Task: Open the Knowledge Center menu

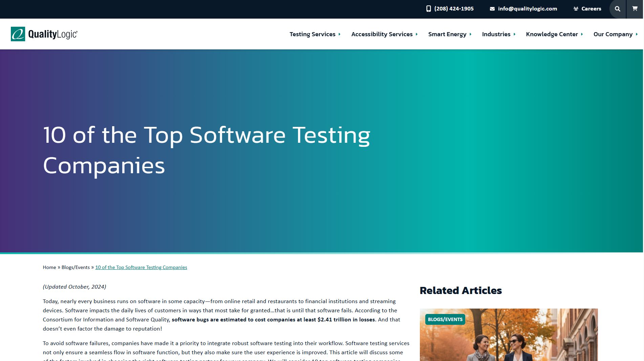Action: 552,34
